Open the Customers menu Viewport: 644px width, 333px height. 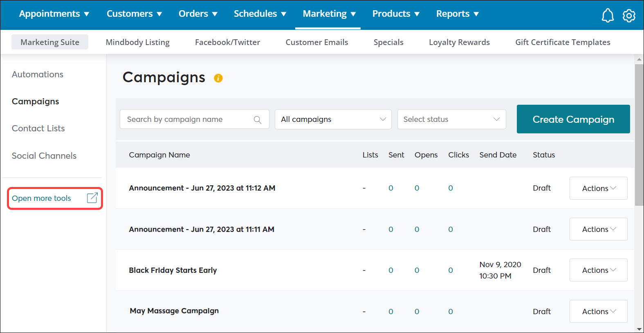click(134, 14)
